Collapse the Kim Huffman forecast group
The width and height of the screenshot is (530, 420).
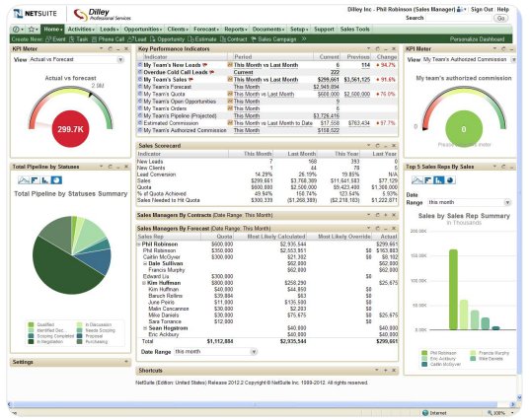pos(144,283)
